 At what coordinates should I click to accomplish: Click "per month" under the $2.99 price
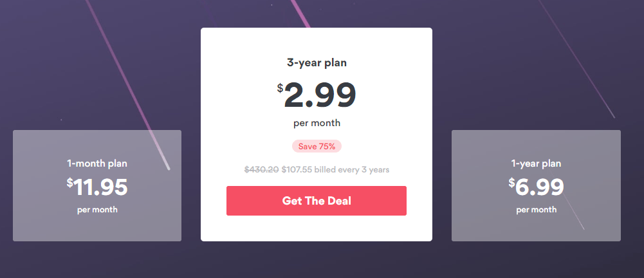click(x=317, y=123)
